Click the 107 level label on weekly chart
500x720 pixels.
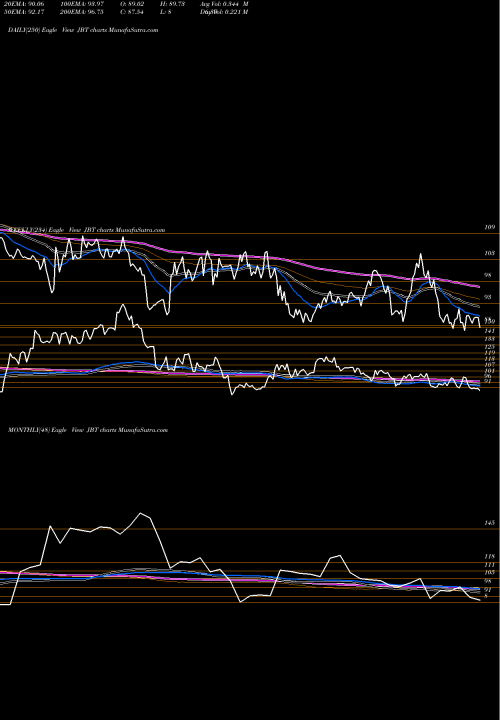tap(490, 365)
